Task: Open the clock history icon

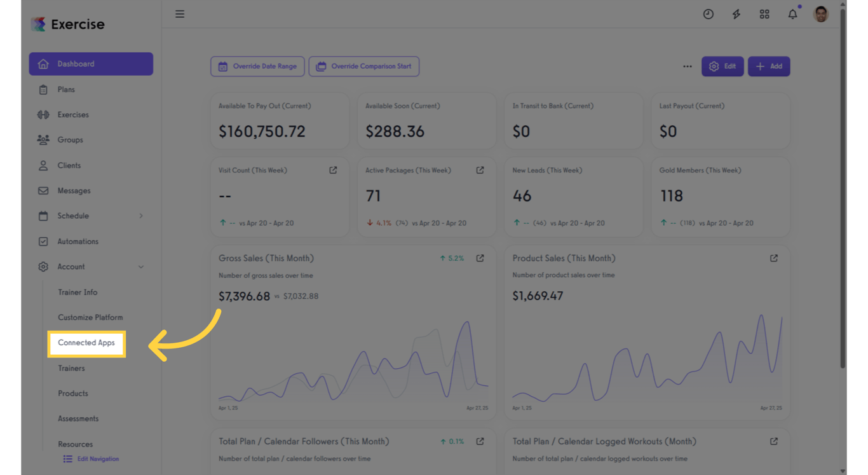Action: [x=708, y=14]
